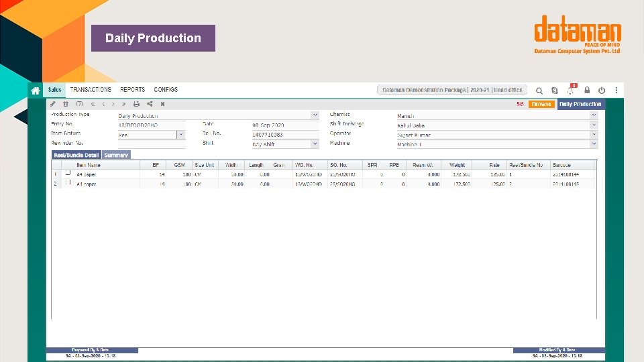This screenshot has height=362, width=644.
Task: Expand the Shift Incharge dropdown
Action: 594,125
